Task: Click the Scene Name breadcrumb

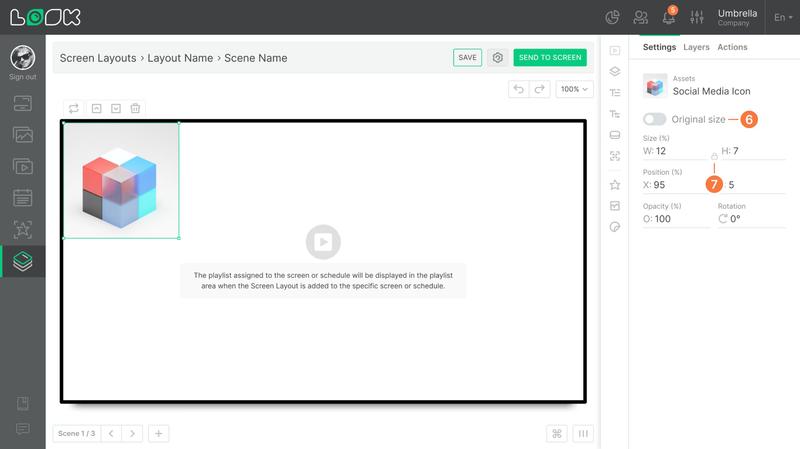Action: click(256, 58)
